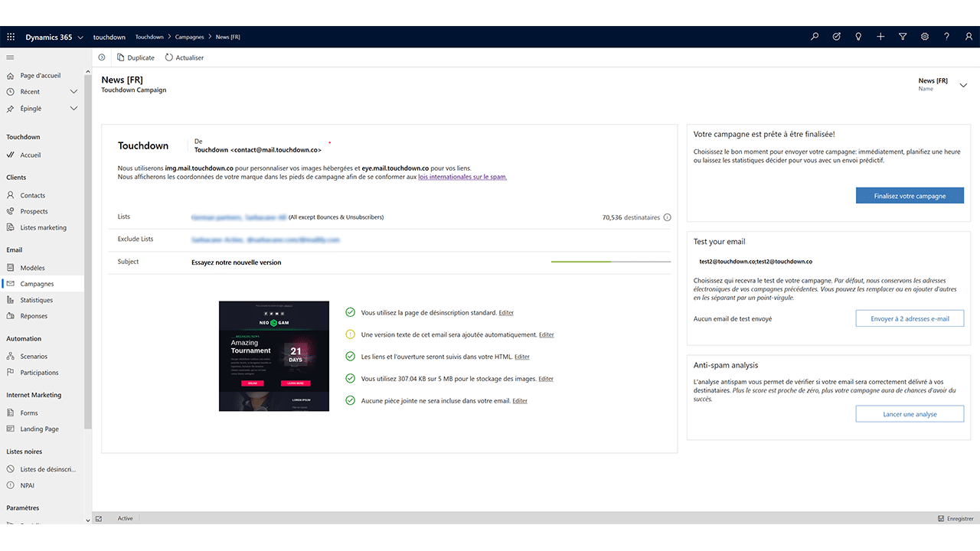Click the Participations icon
Viewport: 980px width, 551px height.
[11, 373]
